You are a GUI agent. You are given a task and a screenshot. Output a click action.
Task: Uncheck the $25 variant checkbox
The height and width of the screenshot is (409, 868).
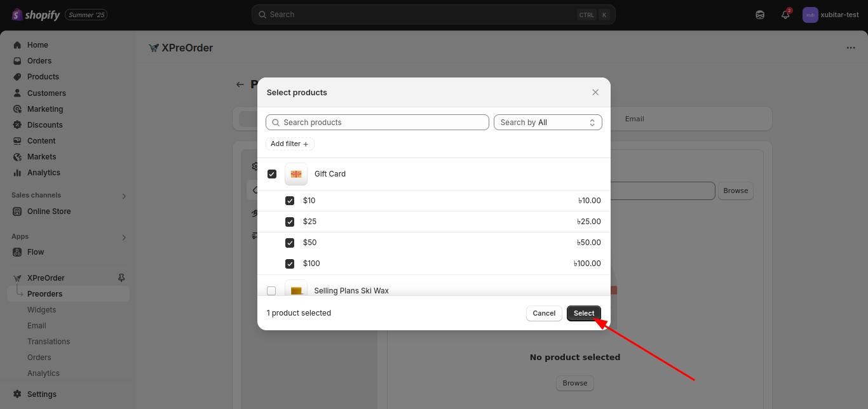(290, 222)
